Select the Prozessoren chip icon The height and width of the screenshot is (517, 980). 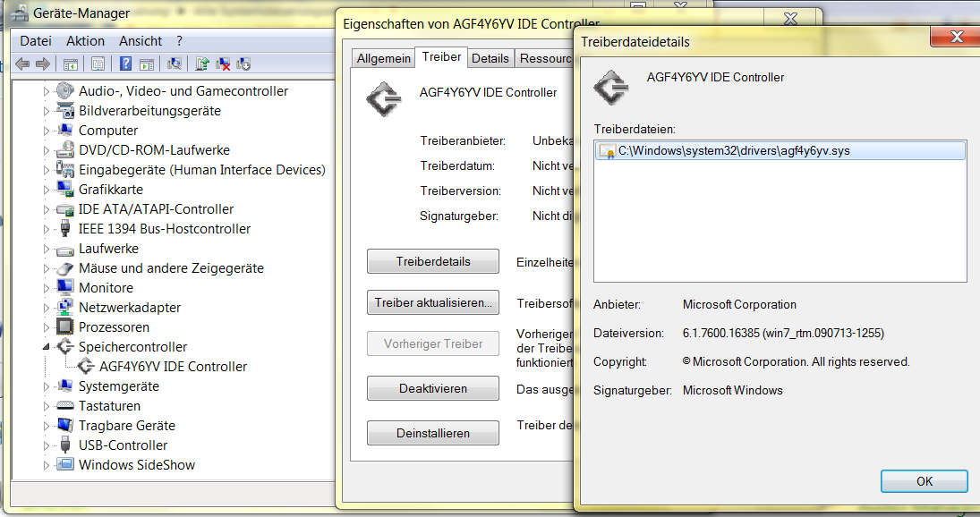[x=65, y=327]
